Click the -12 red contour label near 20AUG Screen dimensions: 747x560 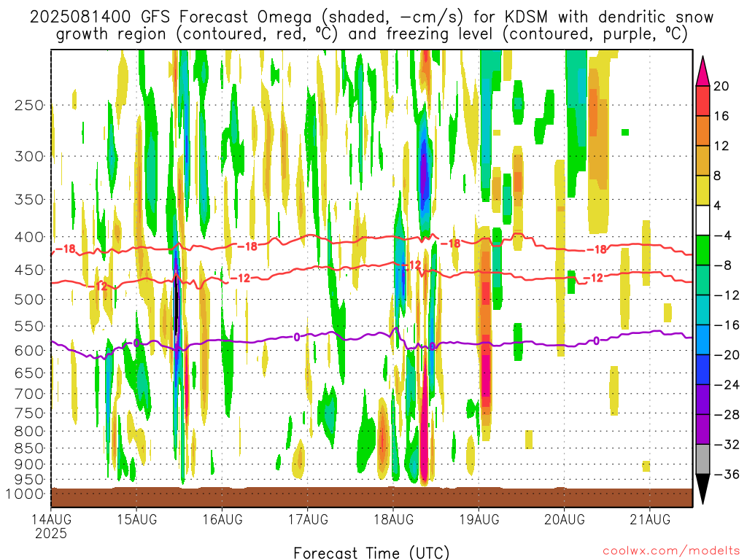point(594,278)
